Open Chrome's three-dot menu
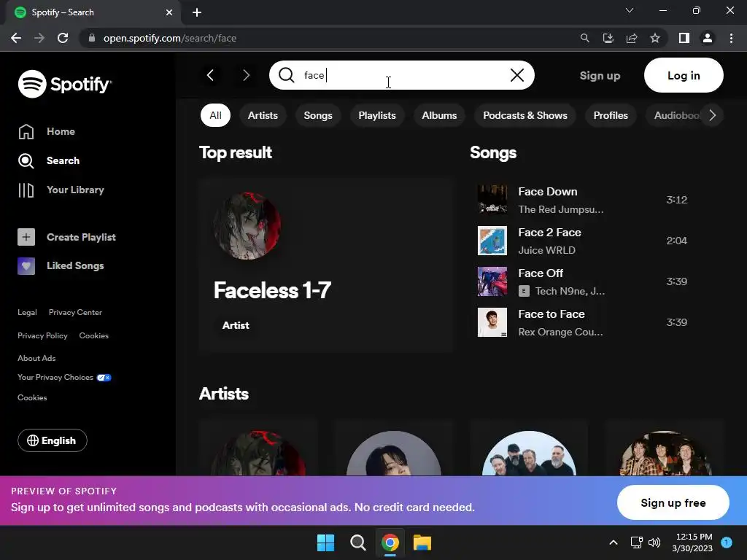The image size is (747, 560). pos(731,38)
